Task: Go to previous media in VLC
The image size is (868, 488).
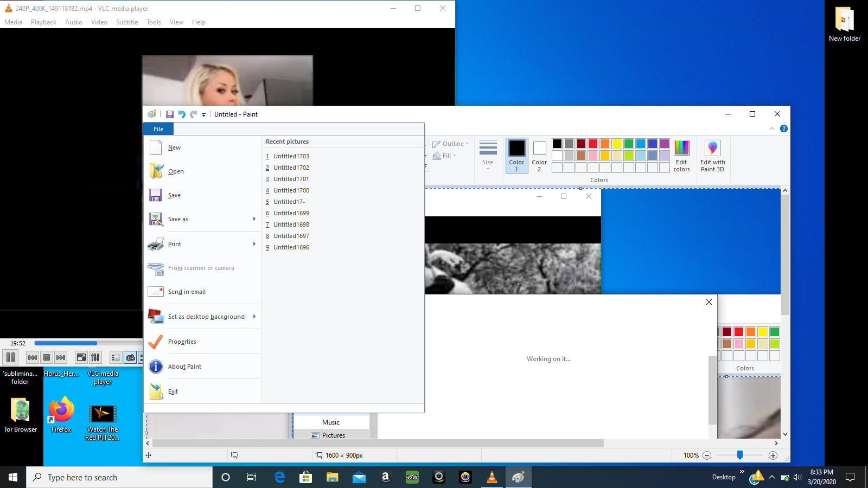Action: click(x=33, y=357)
